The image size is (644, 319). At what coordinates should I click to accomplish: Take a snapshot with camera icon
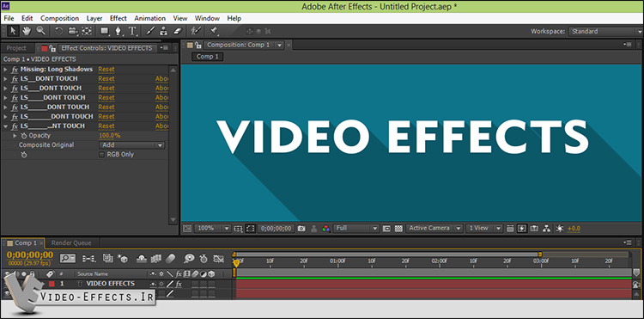coord(301,229)
